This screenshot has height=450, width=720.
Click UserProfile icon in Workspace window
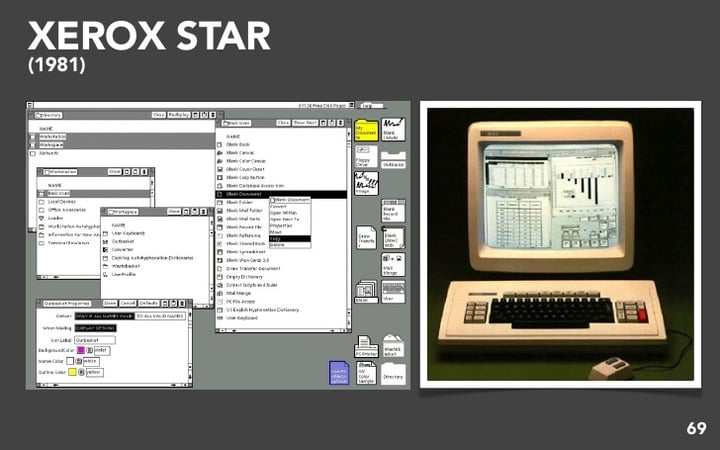point(105,274)
